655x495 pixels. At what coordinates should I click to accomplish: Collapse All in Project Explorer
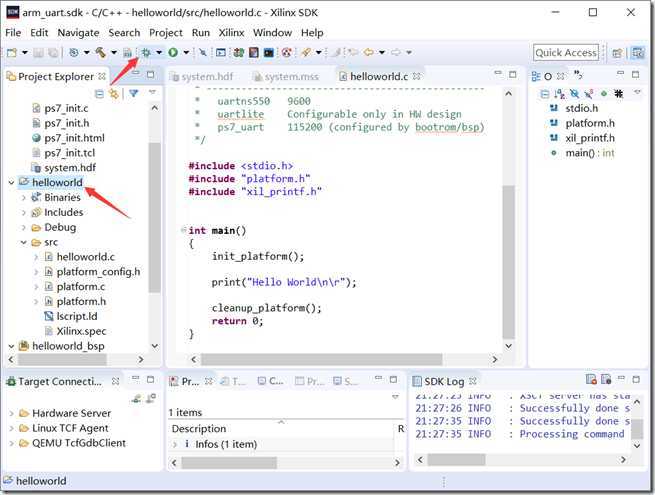click(x=99, y=94)
